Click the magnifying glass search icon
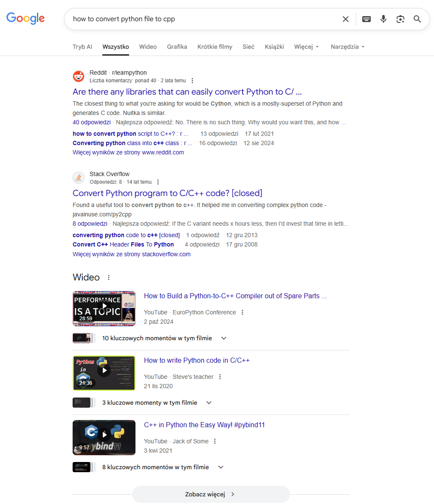434x504 pixels. pyautogui.click(x=417, y=19)
